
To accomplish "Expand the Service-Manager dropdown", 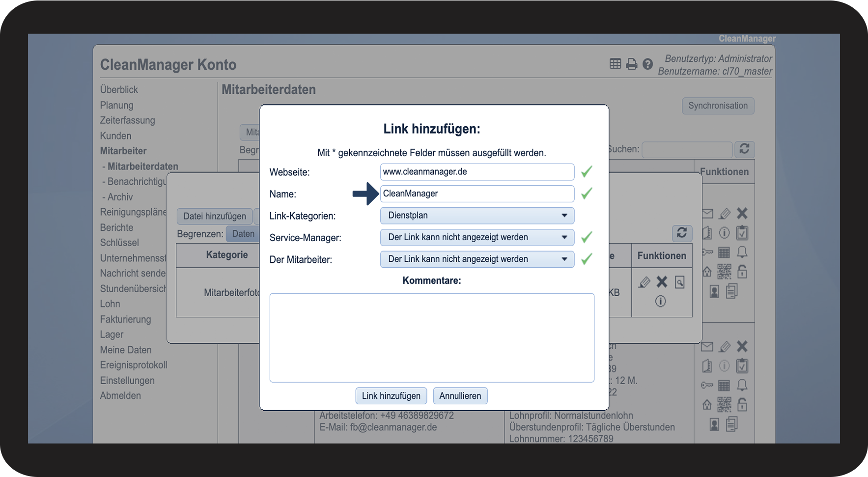I will (x=476, y=237).
